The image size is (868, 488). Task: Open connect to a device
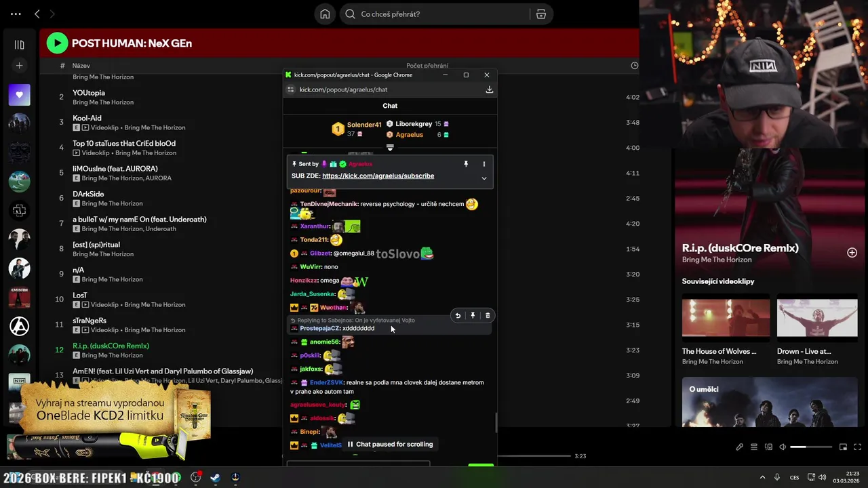pos(768,447)
